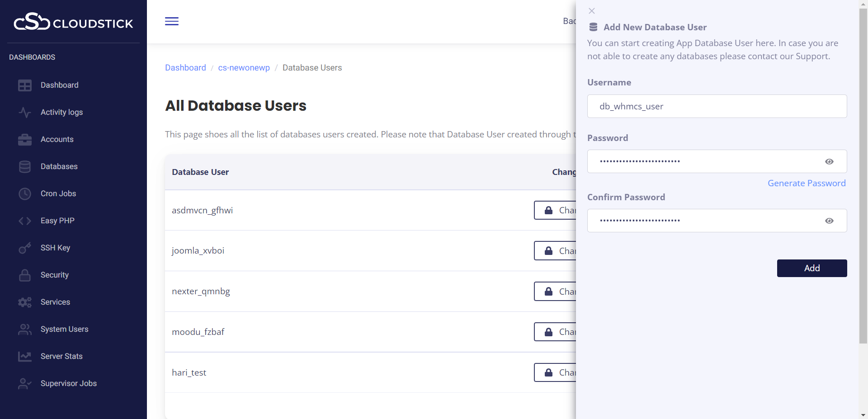Viewport: 868px width, 419px height.
Task: Click the Security padlock icon
Action: click(x=25, y=275)
